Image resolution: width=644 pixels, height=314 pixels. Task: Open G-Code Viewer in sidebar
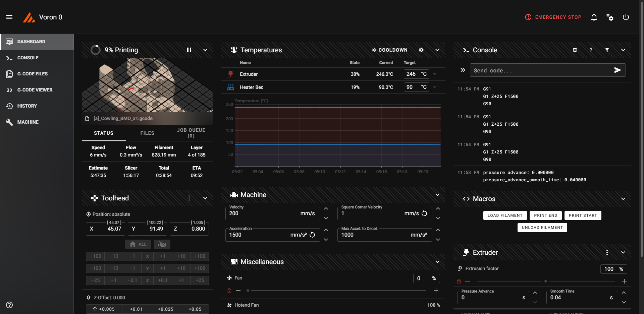pyautogui.click(x=35, y=90)
